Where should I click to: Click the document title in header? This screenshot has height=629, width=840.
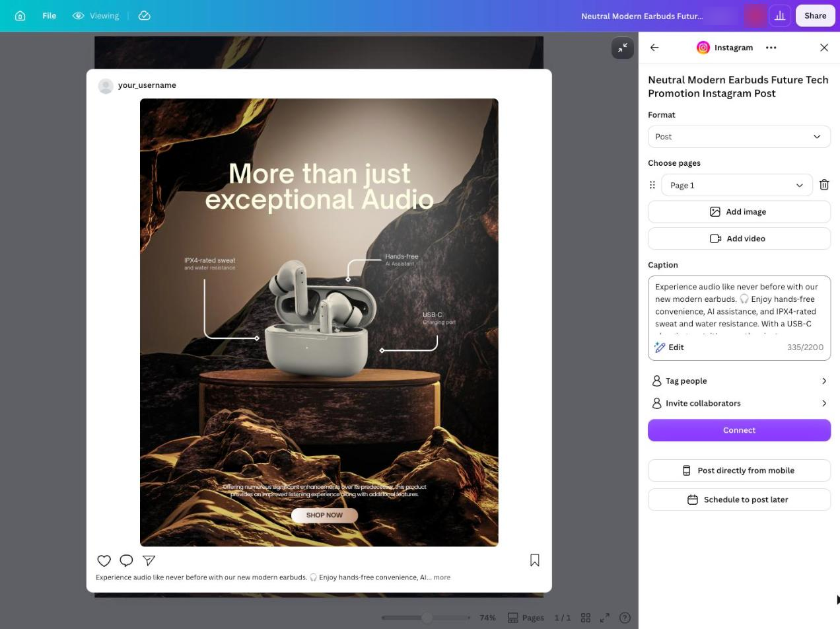click(x=642, y=16)
